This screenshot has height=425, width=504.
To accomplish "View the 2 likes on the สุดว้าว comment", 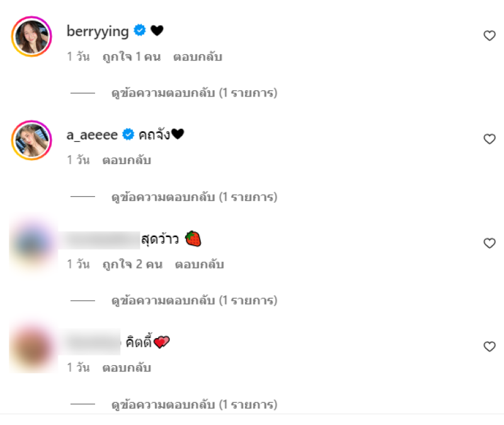I will point(132,264).
